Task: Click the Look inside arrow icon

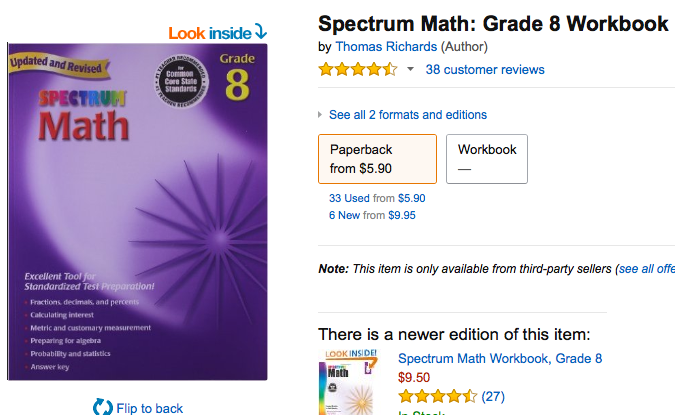Action: [x=260, y=31]
